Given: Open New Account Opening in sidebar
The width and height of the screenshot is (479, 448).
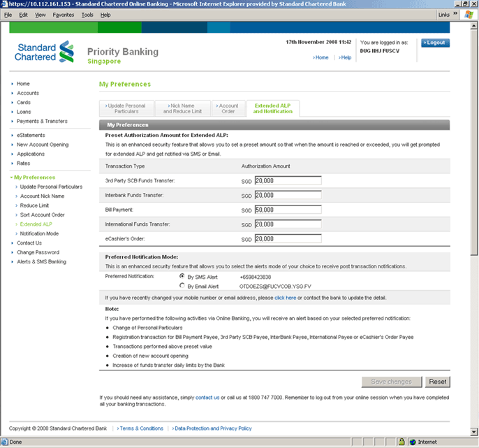Looking at the screenshot, I should point(43,145).
